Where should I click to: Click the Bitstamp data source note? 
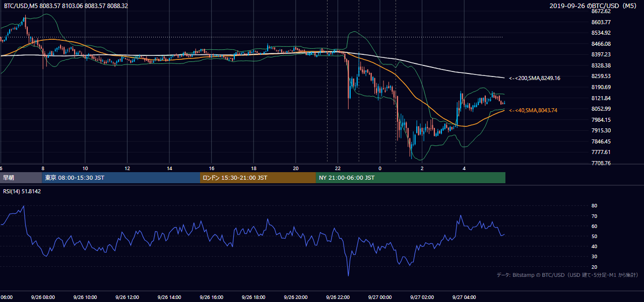point(567,275)
